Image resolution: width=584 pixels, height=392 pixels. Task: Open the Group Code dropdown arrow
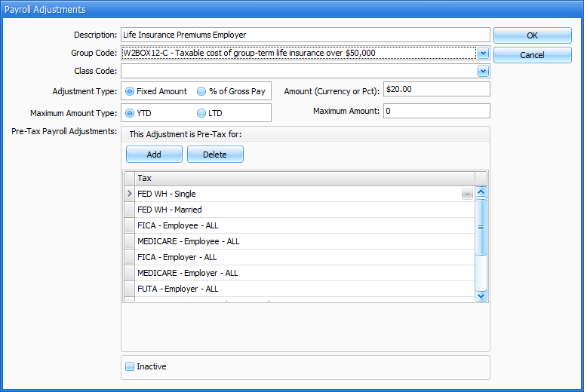(483, 53)
